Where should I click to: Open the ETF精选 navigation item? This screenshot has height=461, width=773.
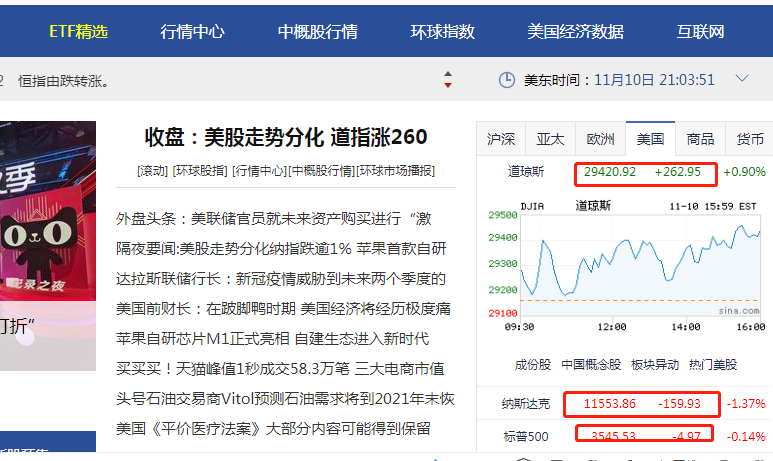[78, 32]
